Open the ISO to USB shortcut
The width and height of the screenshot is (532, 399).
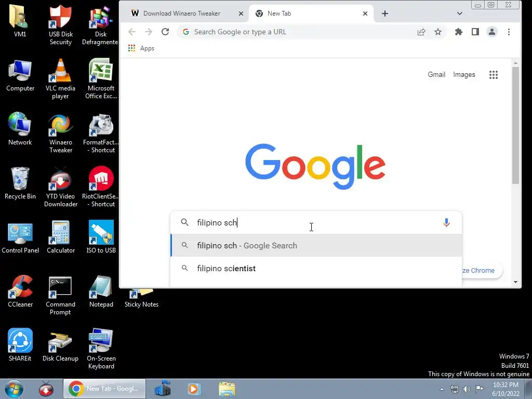[x=101, y=237]
